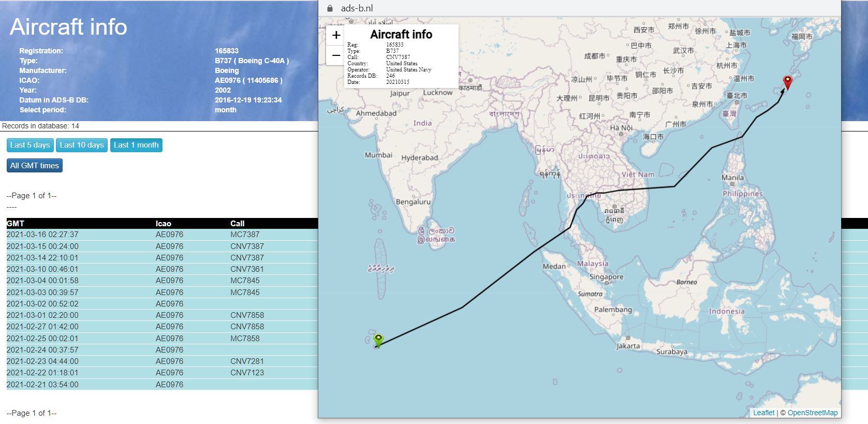The height and width of the screenshot is (424, 868).
Task: Click the padlock icon in address bar
Action: click(330, 8)
